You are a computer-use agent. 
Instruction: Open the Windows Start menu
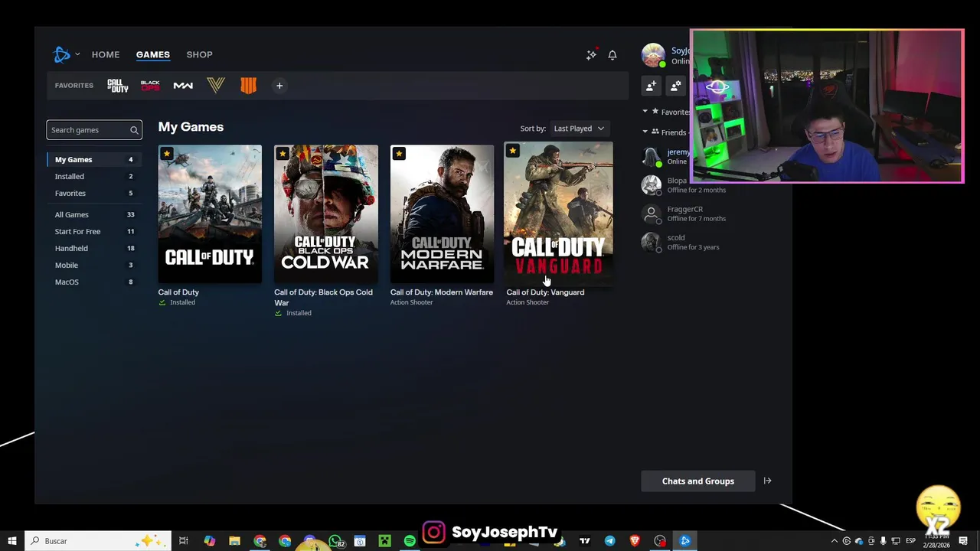[12, 541]
